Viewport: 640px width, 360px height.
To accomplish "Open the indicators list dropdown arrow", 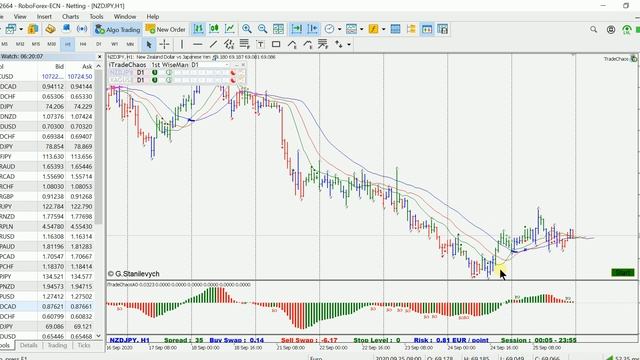I will [383, 29].
